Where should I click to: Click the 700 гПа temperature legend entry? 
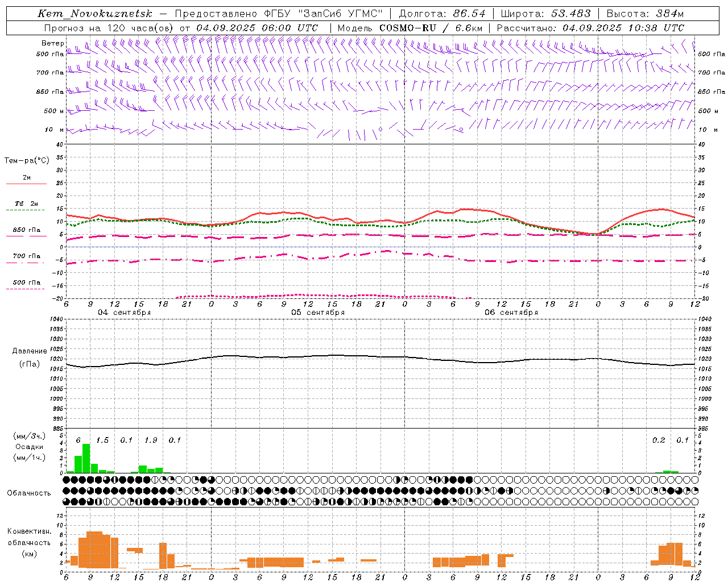tap(27, 256)
